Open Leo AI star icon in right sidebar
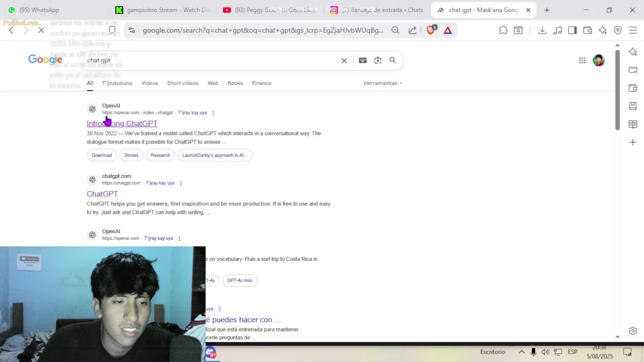Screen dimensions: 644x362 point(633,52)
